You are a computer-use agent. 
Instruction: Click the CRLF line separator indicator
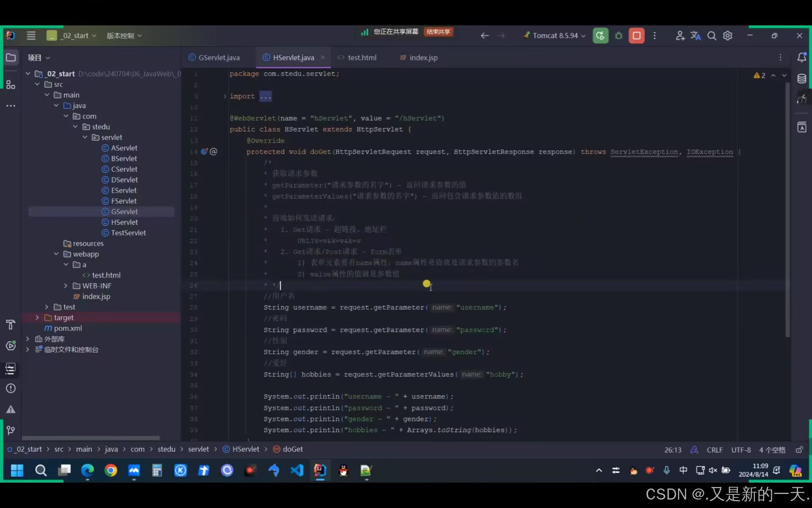click(x=714, y=450)
